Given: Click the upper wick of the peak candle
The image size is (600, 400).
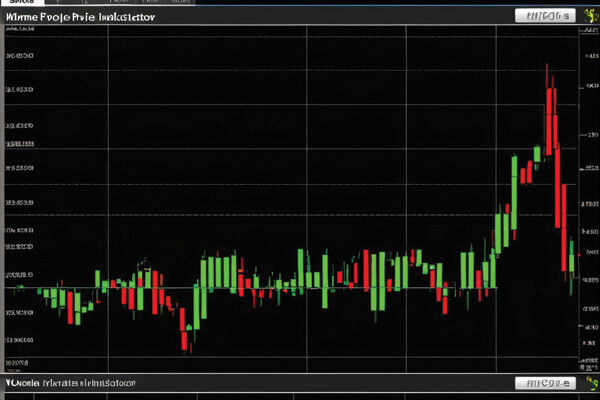Looking at the screenshot, I should click(548, 72).
